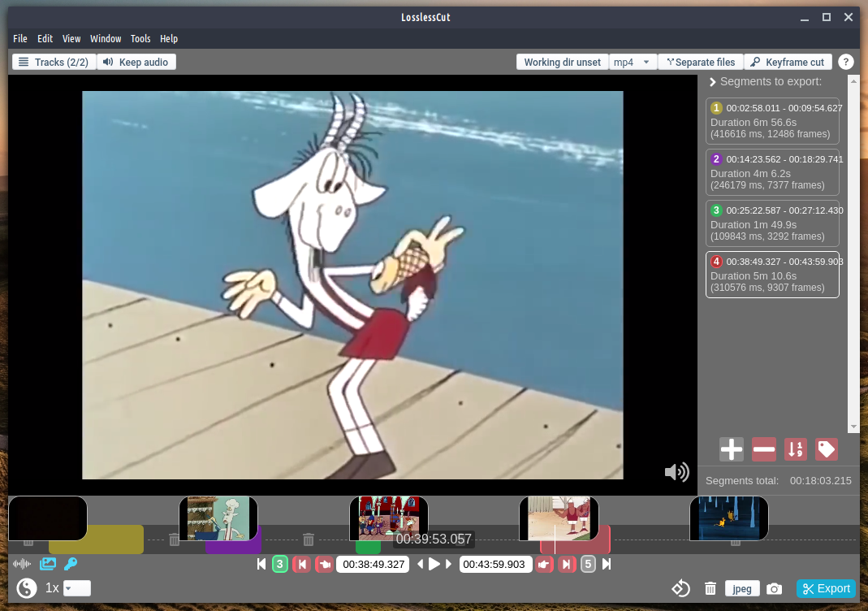Image resolution: width=868 pixels, height=611 pixels.
Task: Switch the jpeg capture format
Action: click(742, 588)
